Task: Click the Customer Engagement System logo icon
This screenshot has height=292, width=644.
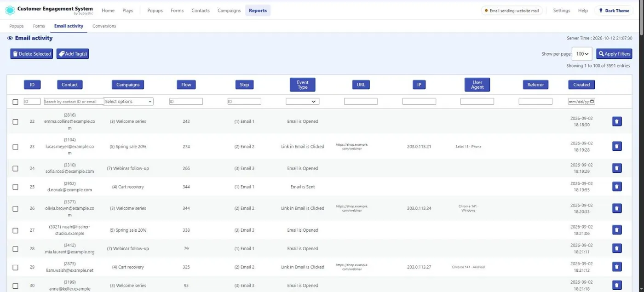Action: 10,10
